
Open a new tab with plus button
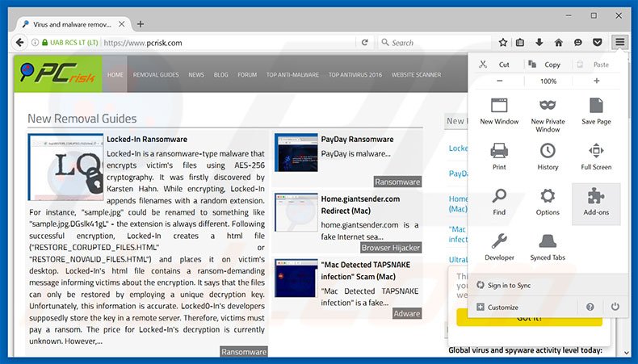141,24
